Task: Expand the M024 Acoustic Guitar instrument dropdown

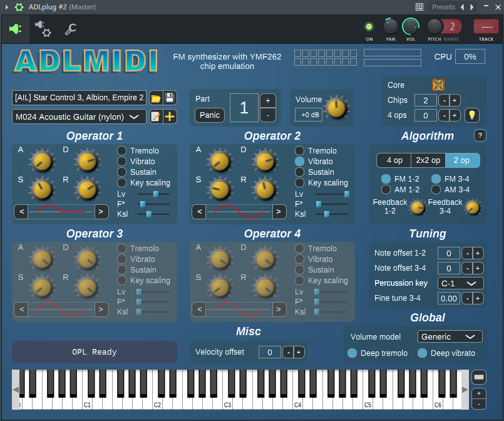Action: (x=79, y=117)
